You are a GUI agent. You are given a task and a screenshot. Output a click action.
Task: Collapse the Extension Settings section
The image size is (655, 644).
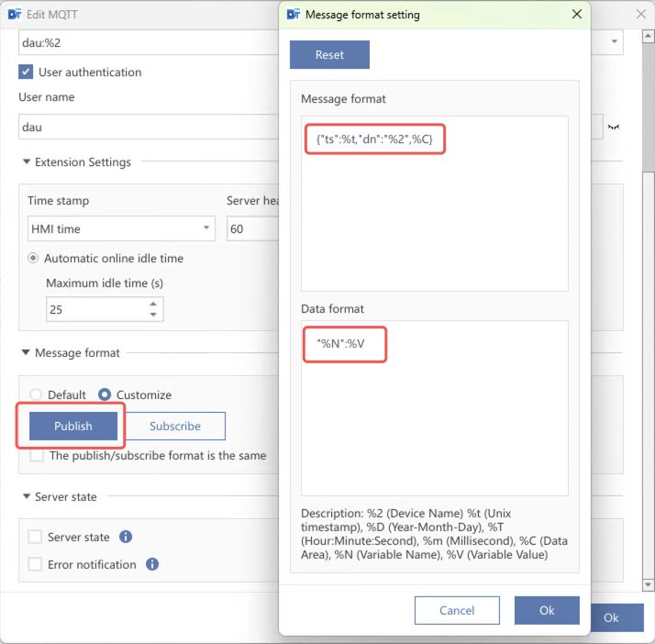coord(27,162)
